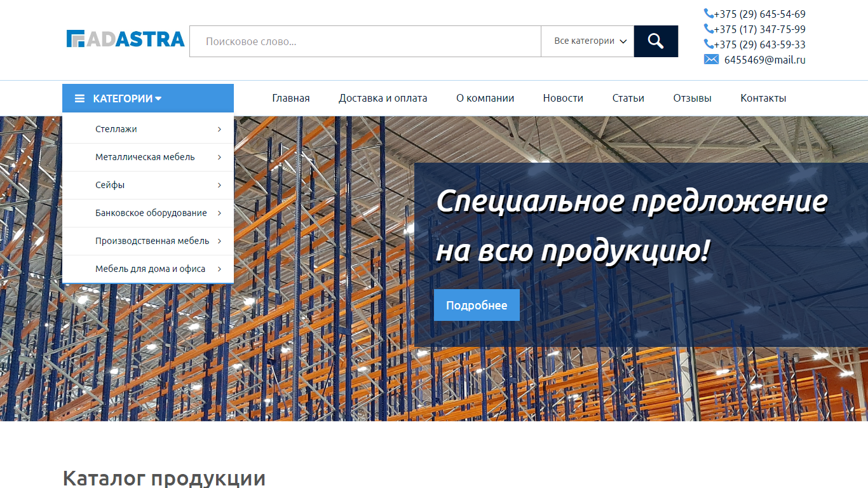Click the envelope email icon

[711, 59]
